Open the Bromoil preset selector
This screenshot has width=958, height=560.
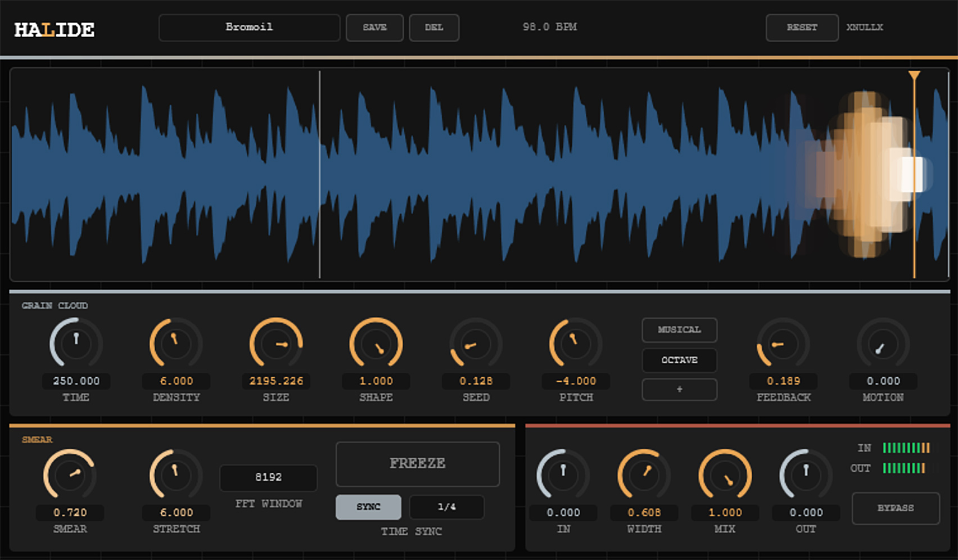[250, 28]
